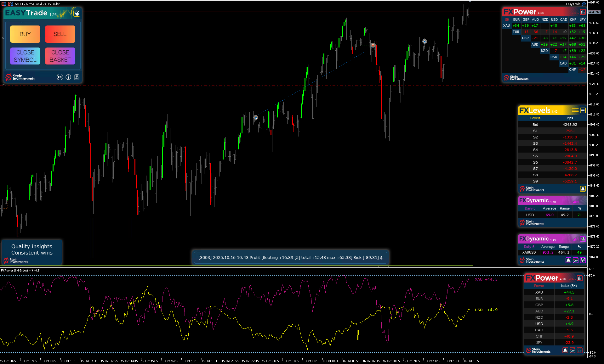Image resolution: width=604 pixels, height=364 pixels.
Task: Collapse FXLevels panel using list icon
Action: [x=583, y=110]
